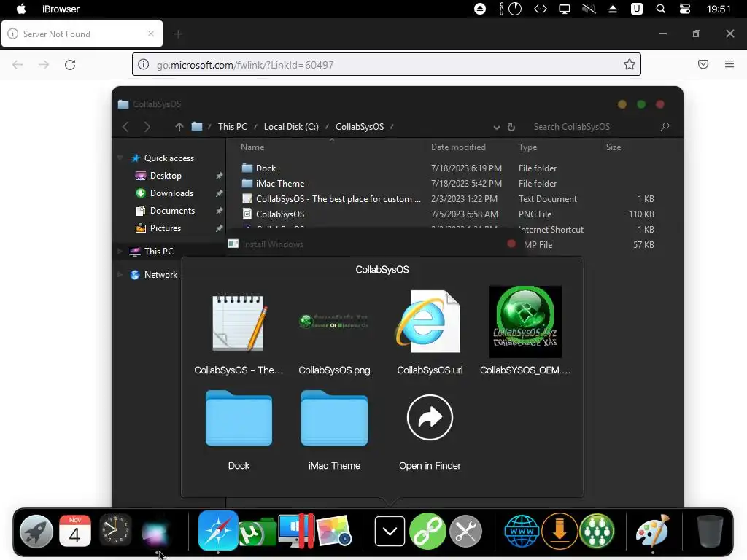Refresh the CollabSysOS folder view
747x560 pixels.
click(x=511, y=127)
